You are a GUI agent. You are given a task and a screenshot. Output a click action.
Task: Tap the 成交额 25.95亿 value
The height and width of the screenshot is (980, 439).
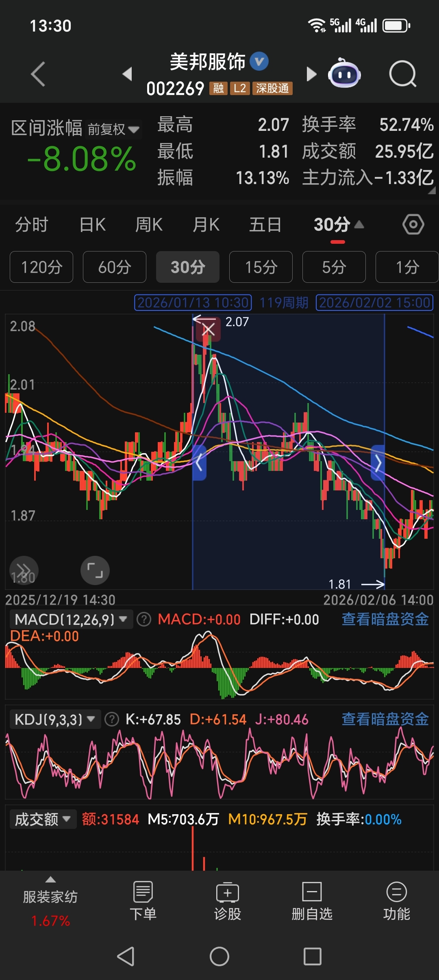404,151
